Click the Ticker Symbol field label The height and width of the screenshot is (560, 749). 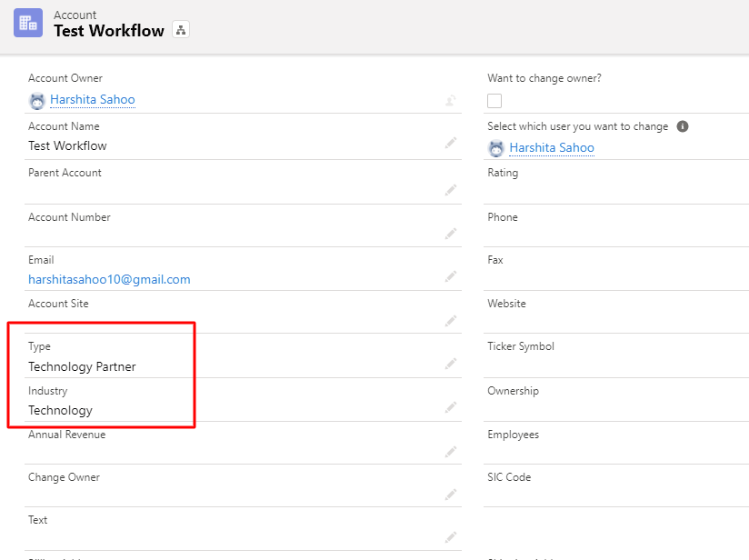(521, 346)
